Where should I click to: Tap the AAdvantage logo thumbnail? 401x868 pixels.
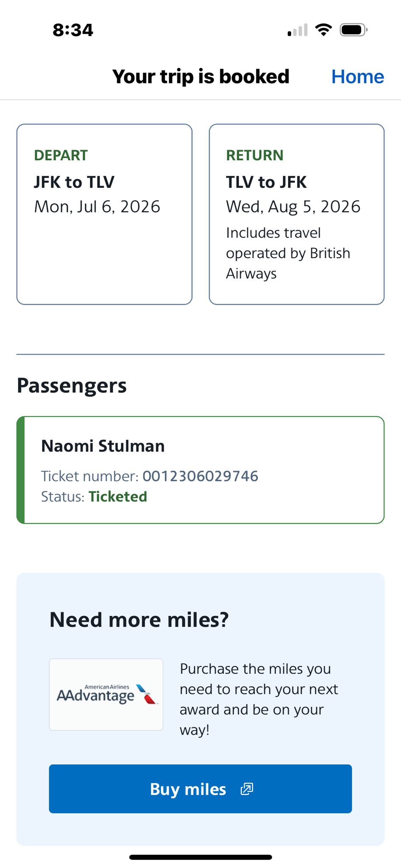click(x=106, y=694)
